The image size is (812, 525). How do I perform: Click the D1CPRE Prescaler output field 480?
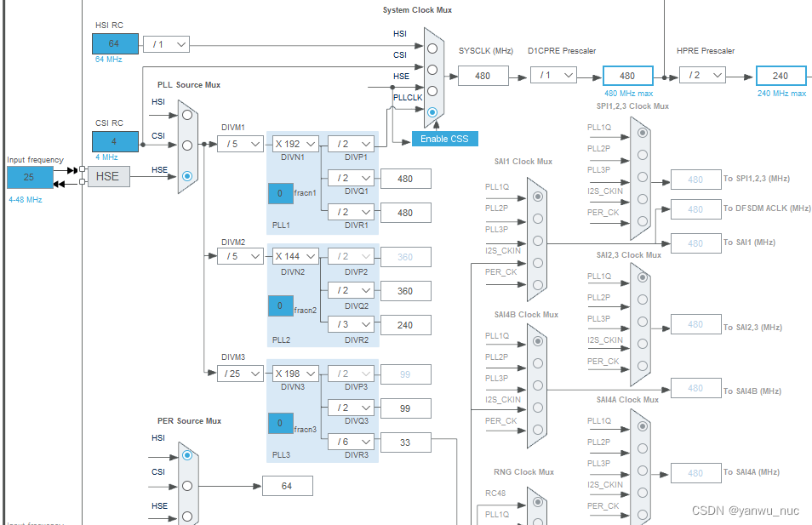[627, 76]
